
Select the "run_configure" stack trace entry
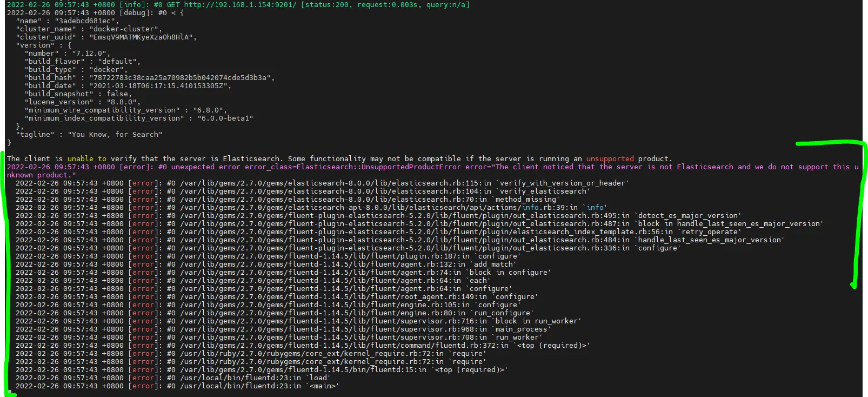(x=502, y=313)
